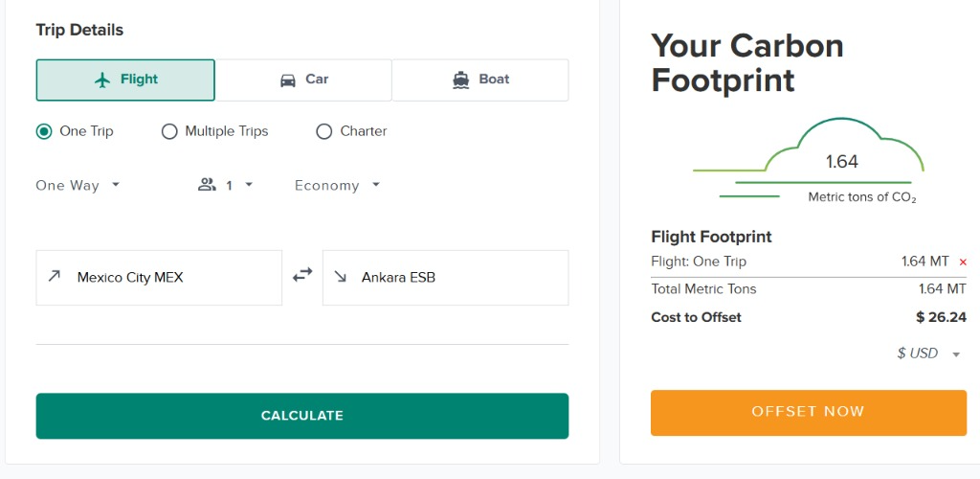Click the car icon
980x479 pixels.
click(288, 80)
